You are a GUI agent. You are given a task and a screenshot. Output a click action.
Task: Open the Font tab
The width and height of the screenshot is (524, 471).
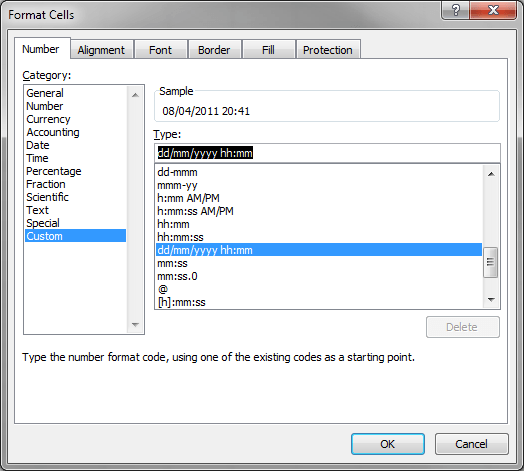click(160, 50)
